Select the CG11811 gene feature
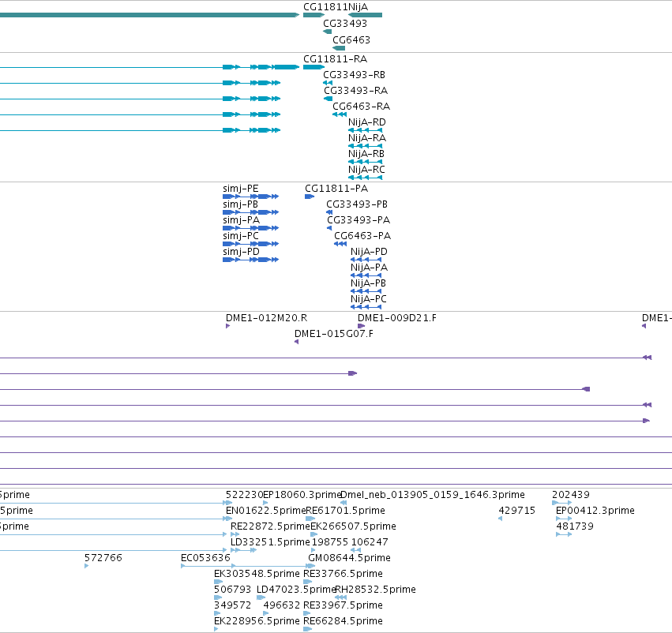This screenshot has width=672, height=633. pyautogui.click(x=313, y=15)
